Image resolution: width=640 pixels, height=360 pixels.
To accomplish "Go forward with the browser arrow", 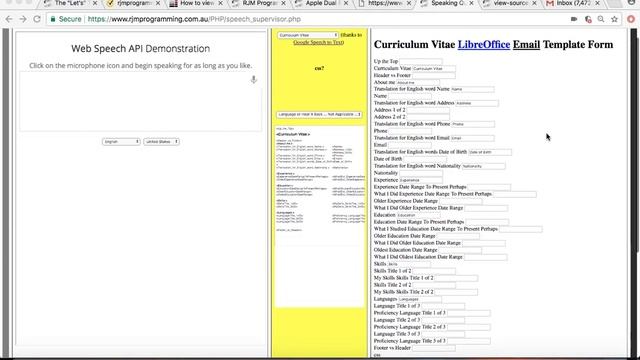I will tap(23, 19).
